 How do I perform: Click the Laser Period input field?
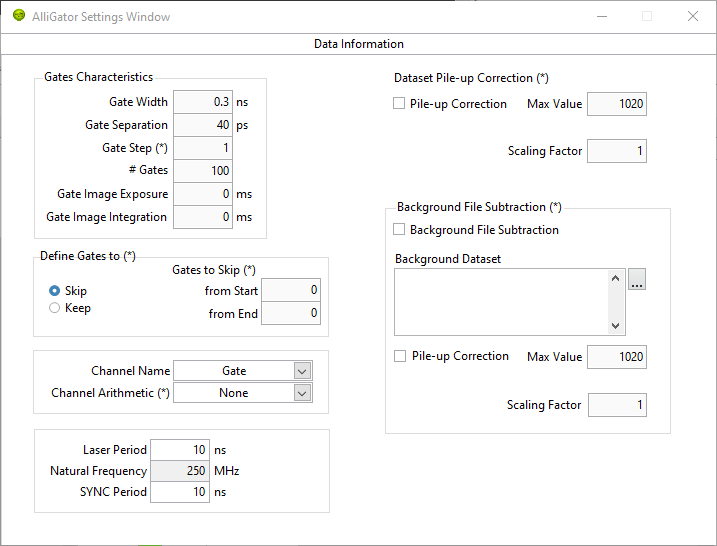(x=180, y=450)
